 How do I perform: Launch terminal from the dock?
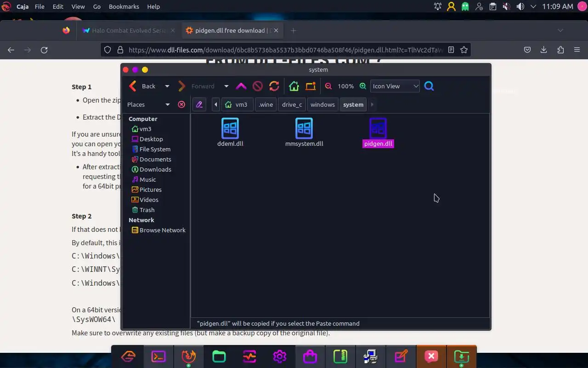click(x=158, y=356)
